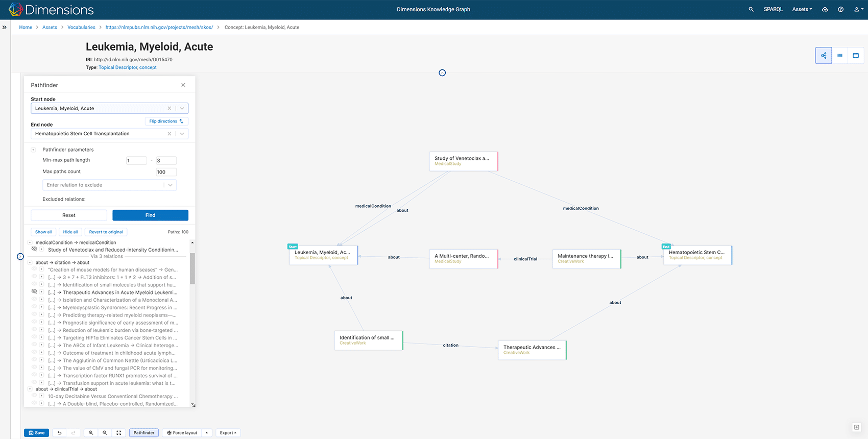Select the graph view icon
The height and width of the screenshot is (439, 868).
coord(824,56)
